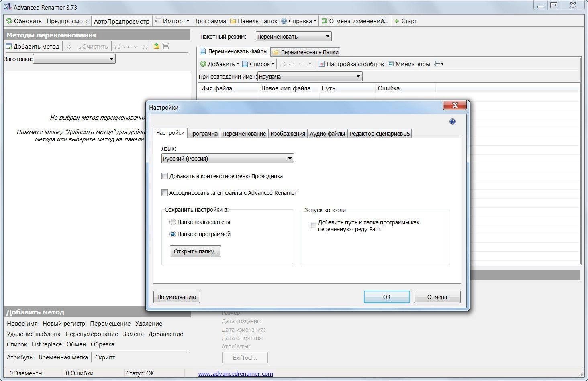The image size is (588, 381).
Task: Add the Временная метка method
Action: [63, 357]
